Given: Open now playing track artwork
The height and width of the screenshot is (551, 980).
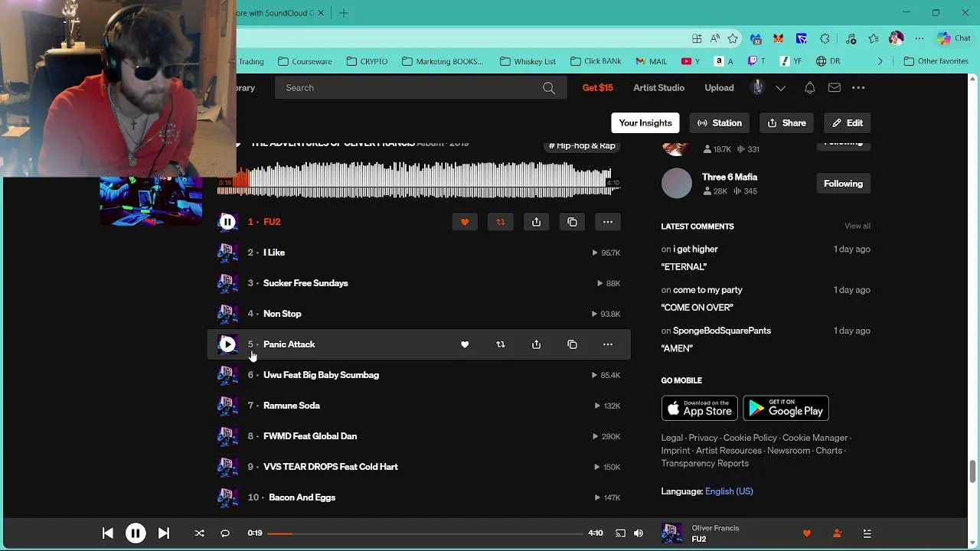Looking at the screenshot, I should (x=672, y=533).
